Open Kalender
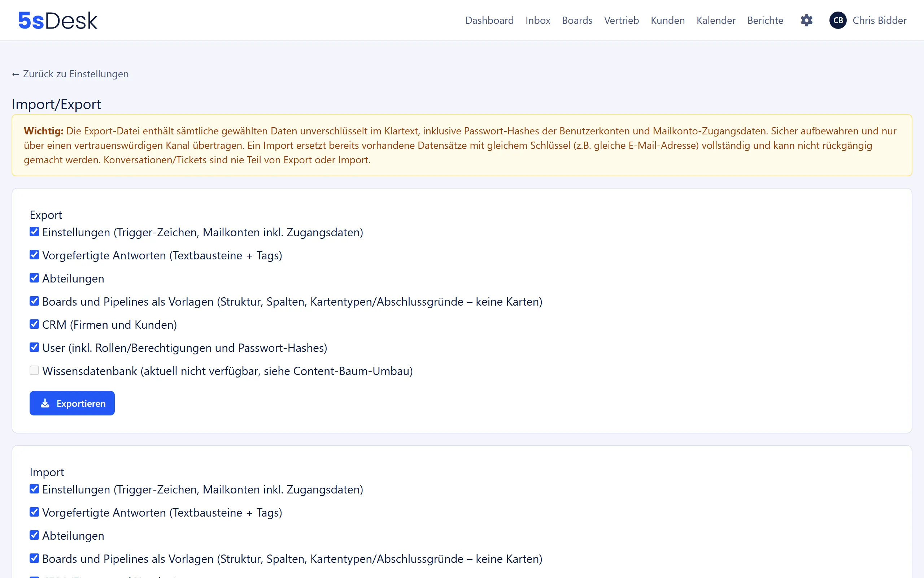924x578 pixels. click(x=716, y=20)
